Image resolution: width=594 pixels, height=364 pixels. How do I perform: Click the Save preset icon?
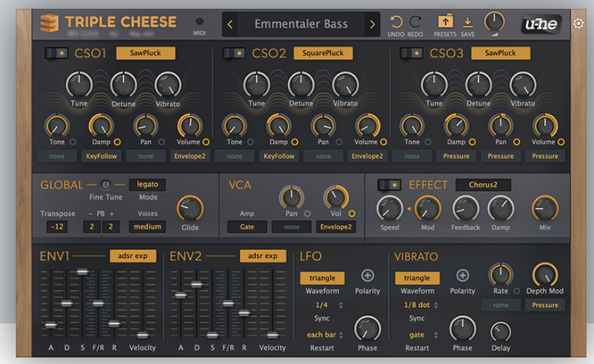tap(468, 23)
